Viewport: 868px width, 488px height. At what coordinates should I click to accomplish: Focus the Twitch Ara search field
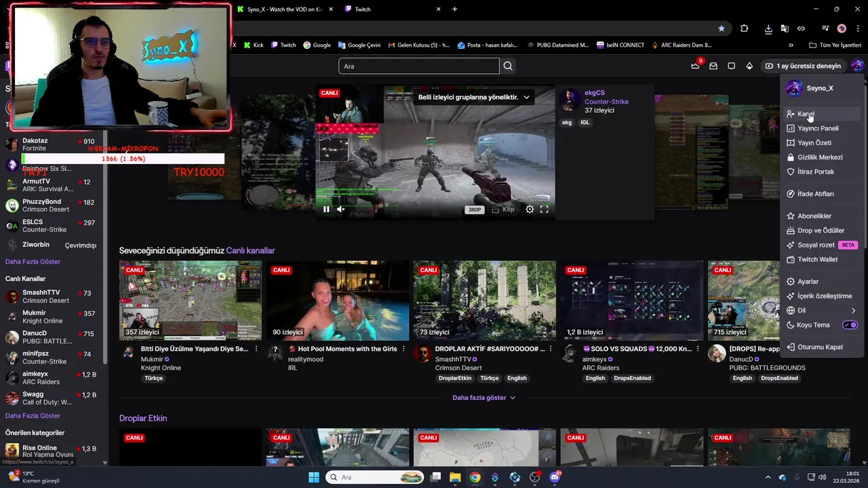418,66
